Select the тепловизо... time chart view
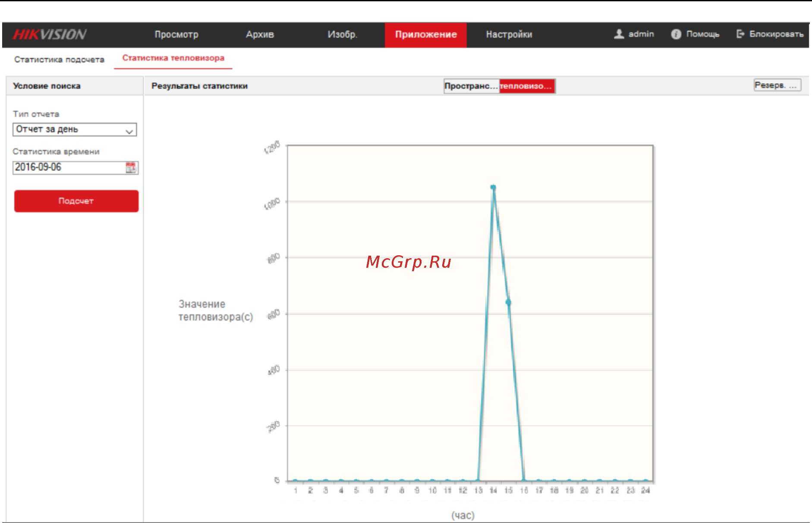The image size is (812, 523). (527, 86)
